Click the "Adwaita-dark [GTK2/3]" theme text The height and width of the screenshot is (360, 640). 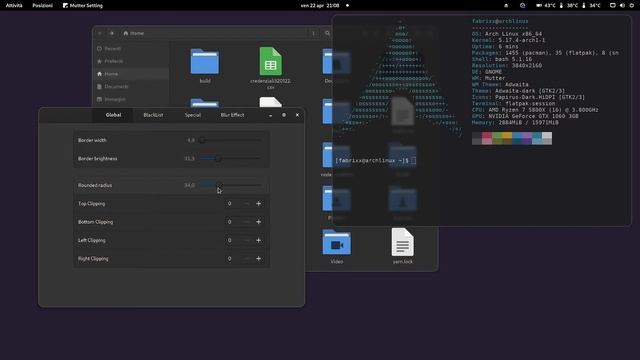(x=530, y=91)
